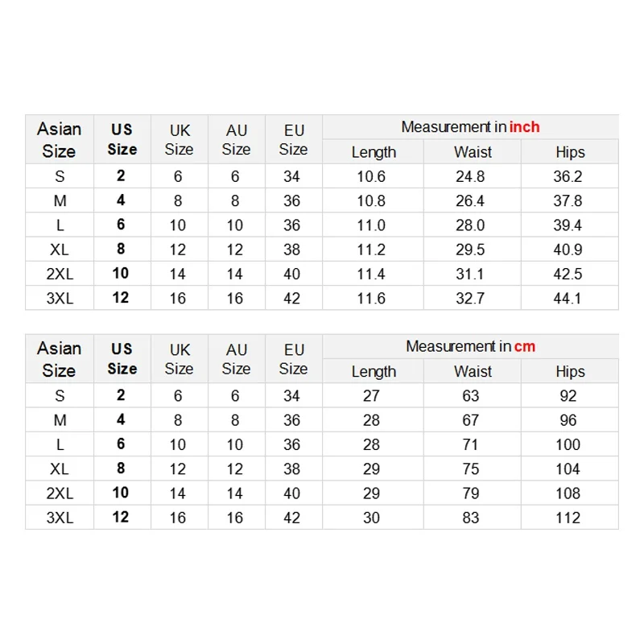Click the 11.2 length value for XL

[x=371, y=250]
